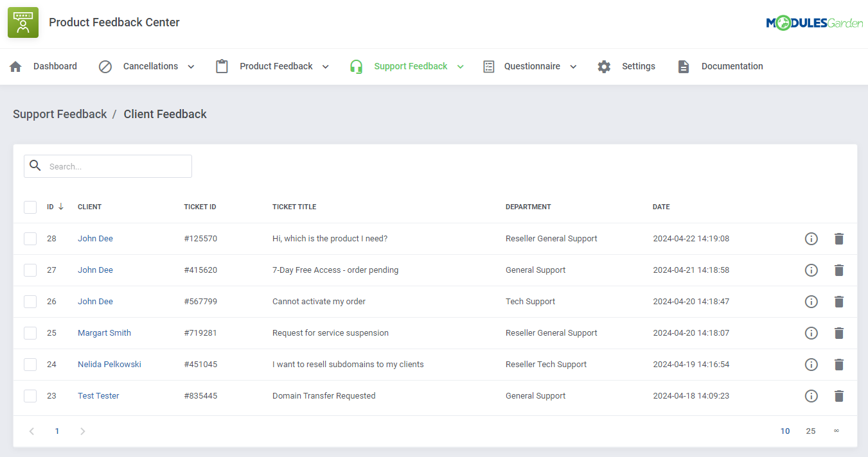Viewport: 868px width, 457px height.
Task: Select the Product Feedback clipboard icon
Action: (222, 66)
